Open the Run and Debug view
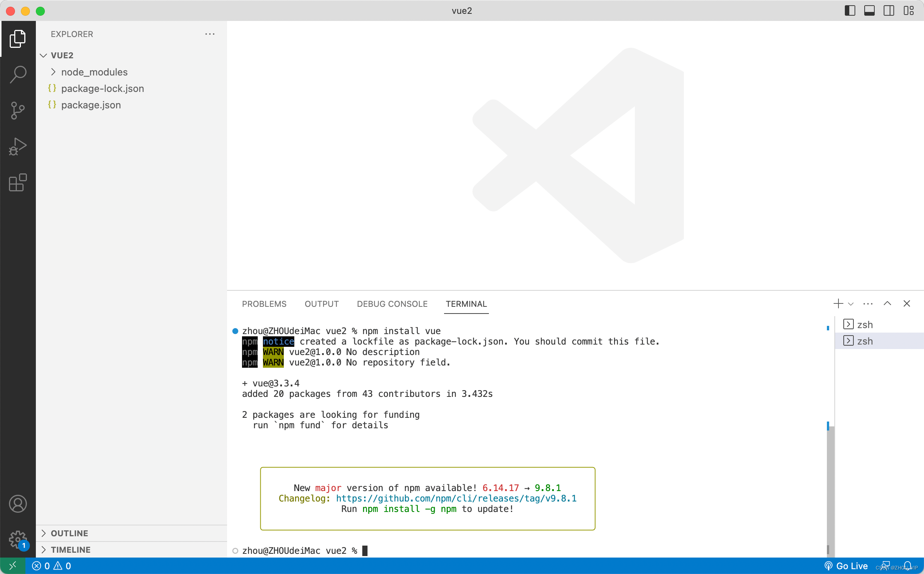 [18, 147]
